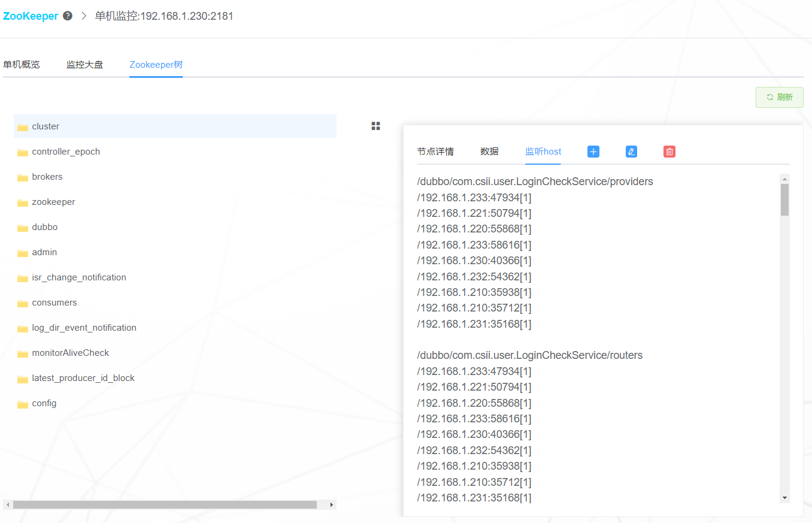Switch to the 监控大盘 tab
Image resolution: width=812 pixels, height=523 pixels.
tap(84, 65)
